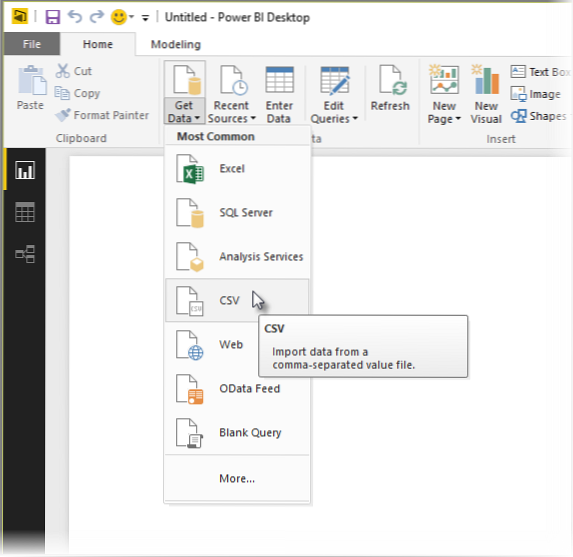Switch to Relationships view in sidebar
The height and width of the screenshot is (557, 573).
pos(25,254)
